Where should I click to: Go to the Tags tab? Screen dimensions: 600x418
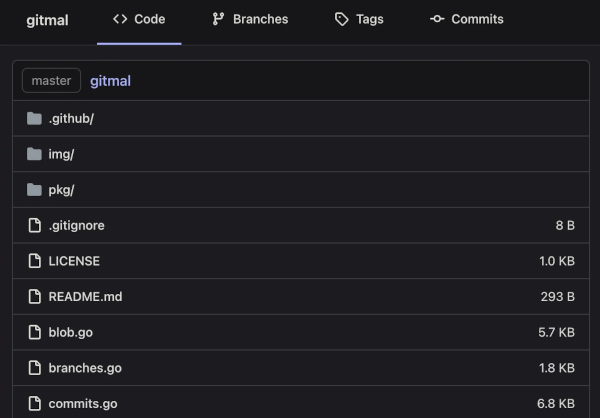(x=359, y=20)
